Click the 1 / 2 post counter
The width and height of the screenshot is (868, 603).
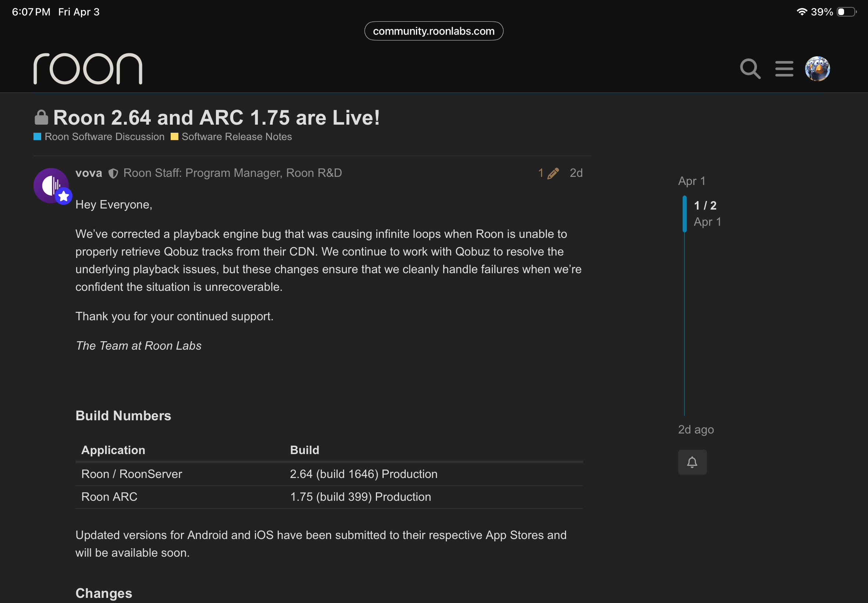(705, 206)
